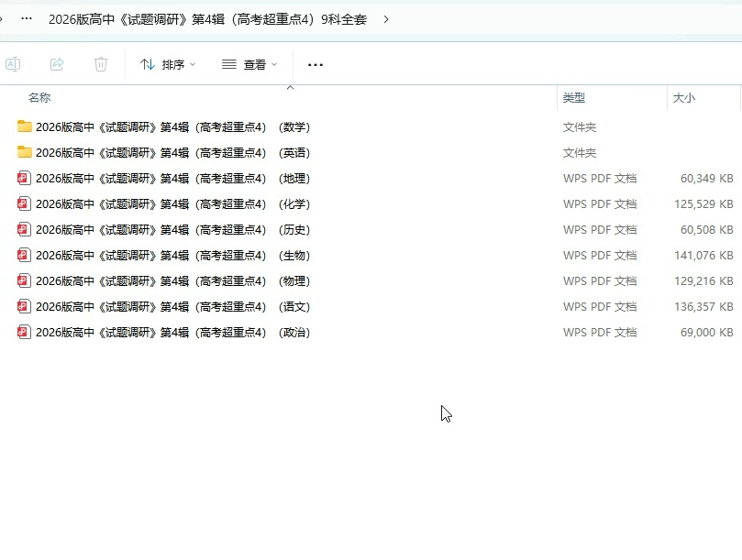The image size is (742, 560).
Task: Click the breadcrumb folder name 9科全套
Action: tap(207, 19)
